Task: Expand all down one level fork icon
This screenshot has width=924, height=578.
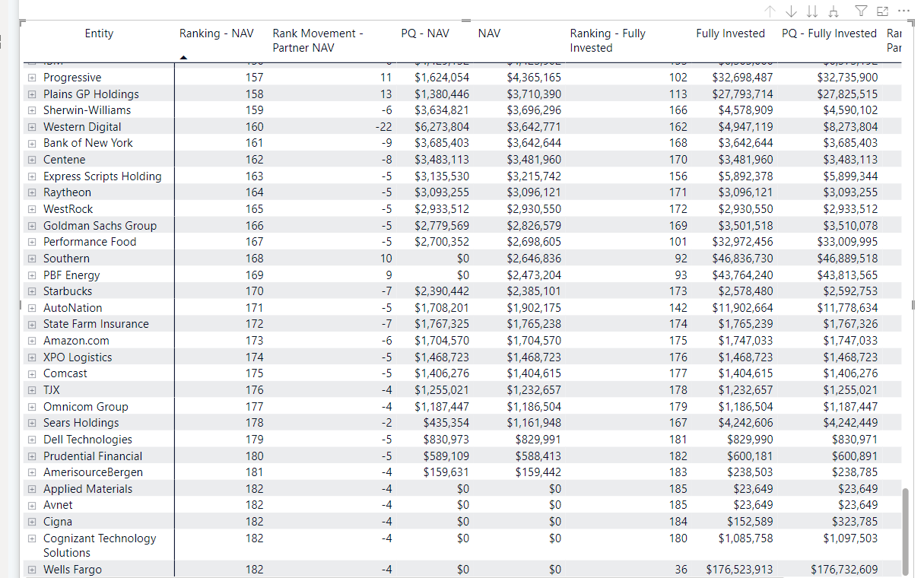Action: [x=834, y=11]
